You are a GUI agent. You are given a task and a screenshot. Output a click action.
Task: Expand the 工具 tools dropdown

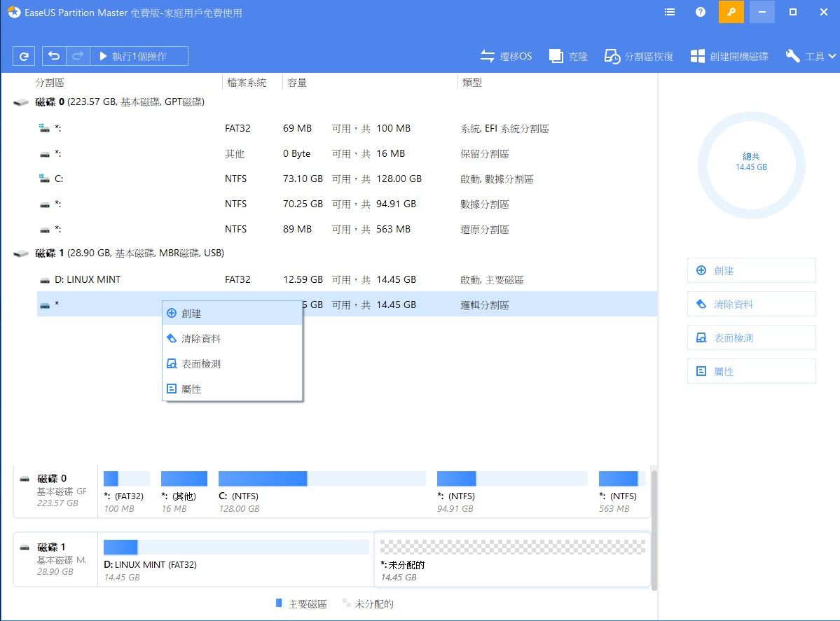pos(811,57)
